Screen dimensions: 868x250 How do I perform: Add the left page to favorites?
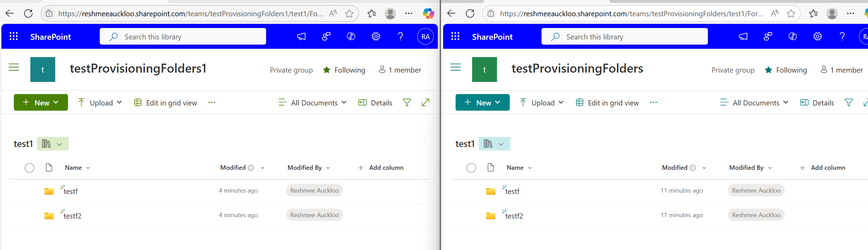[349, 13]
